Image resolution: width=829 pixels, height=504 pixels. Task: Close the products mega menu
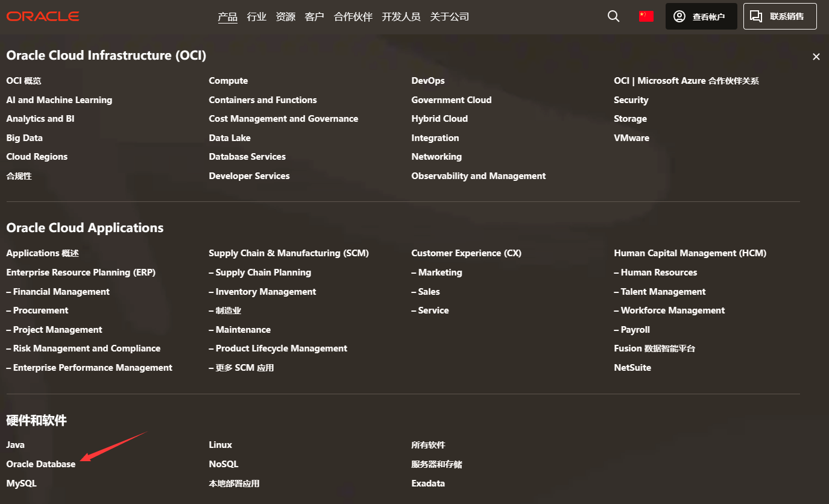(816, 57)
